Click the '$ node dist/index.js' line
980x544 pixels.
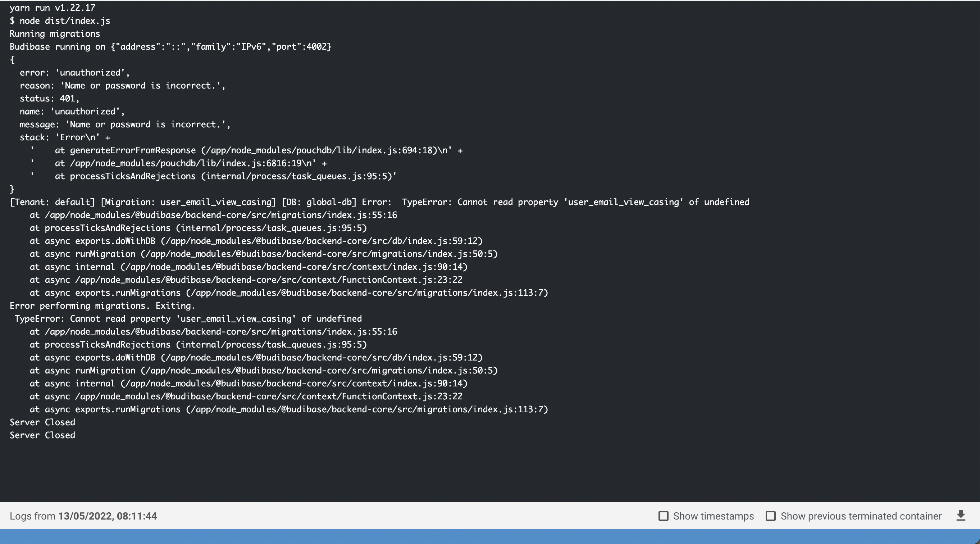click(x=60, y=21)
